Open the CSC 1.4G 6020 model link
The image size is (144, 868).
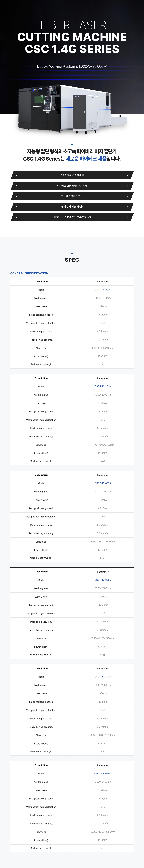pos(103,483)
